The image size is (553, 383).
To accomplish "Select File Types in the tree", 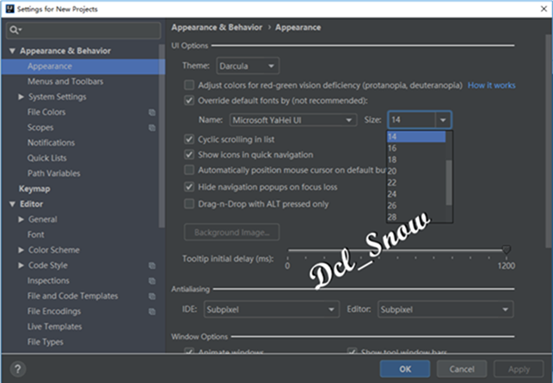I will click(45, 342).
